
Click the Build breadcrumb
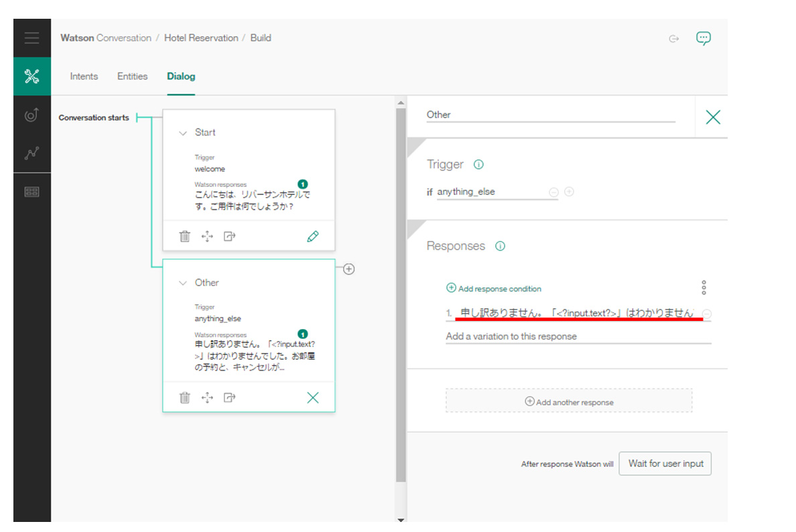click(x=261, y=38)
